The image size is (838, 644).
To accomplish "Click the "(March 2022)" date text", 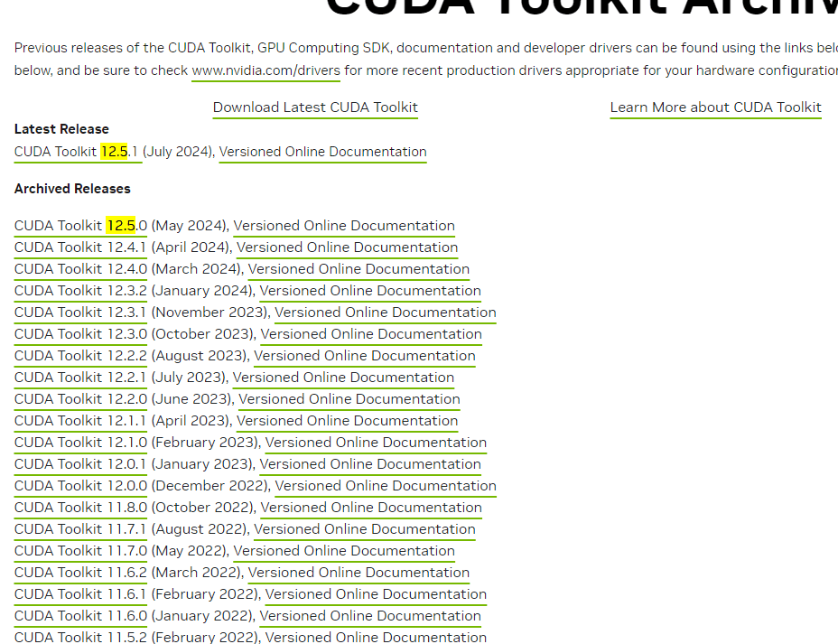I will click(198, 573).
